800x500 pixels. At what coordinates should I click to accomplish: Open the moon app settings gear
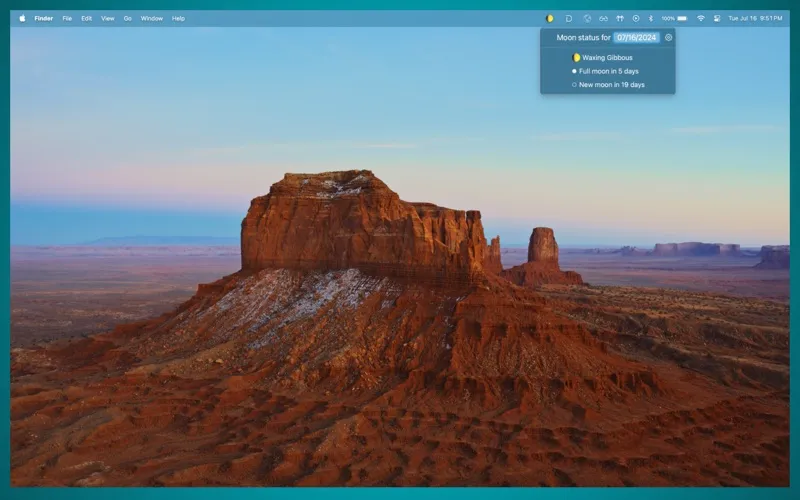click(668, 37)
